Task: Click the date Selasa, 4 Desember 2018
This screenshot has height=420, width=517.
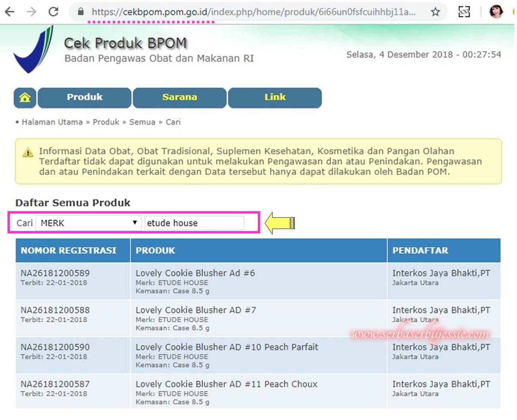Action: pyautogui.click(x=400, y=54)
